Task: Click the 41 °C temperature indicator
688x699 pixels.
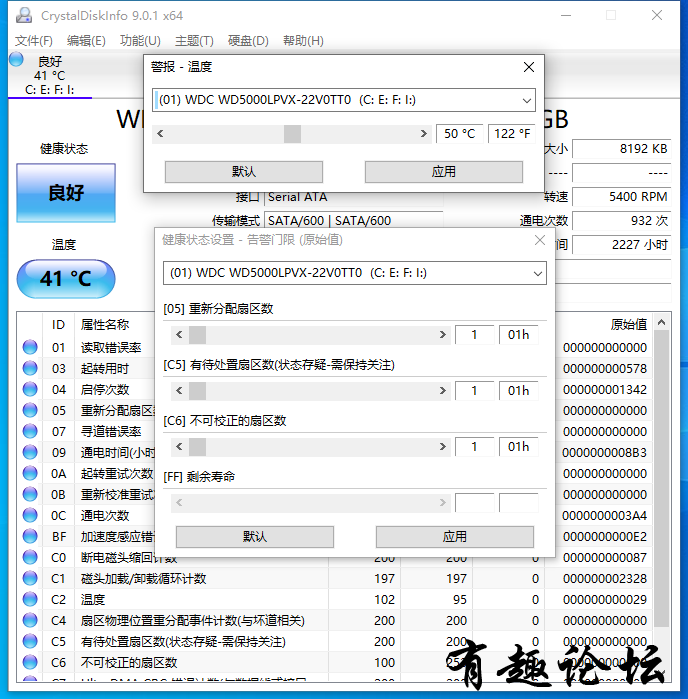Action: point(66,279)
